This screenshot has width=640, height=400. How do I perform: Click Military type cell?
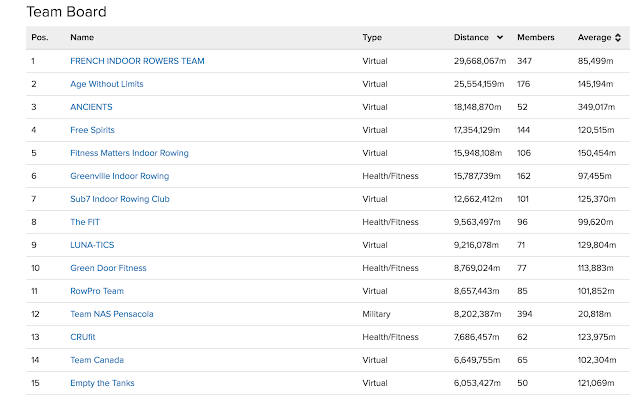point(376,314)
